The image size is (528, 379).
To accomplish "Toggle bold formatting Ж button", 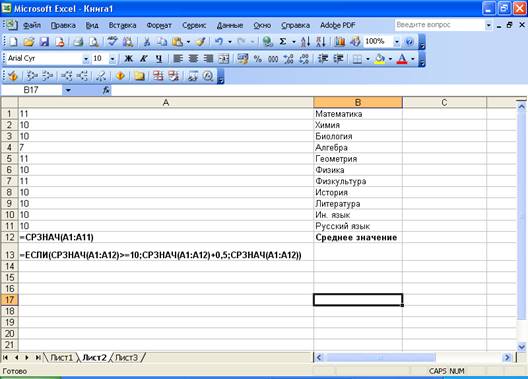I will pyautogui.click(x=128, y=59).
